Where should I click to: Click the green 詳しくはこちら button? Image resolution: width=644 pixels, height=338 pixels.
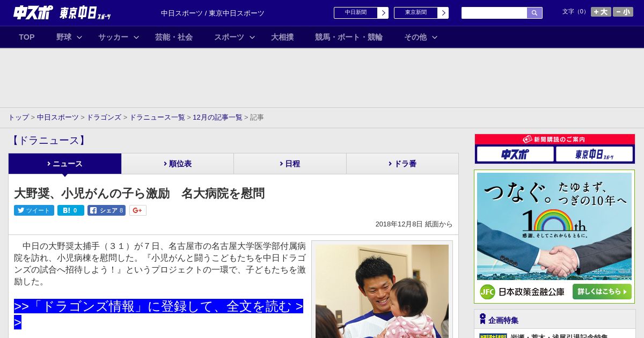coord(602,292)
